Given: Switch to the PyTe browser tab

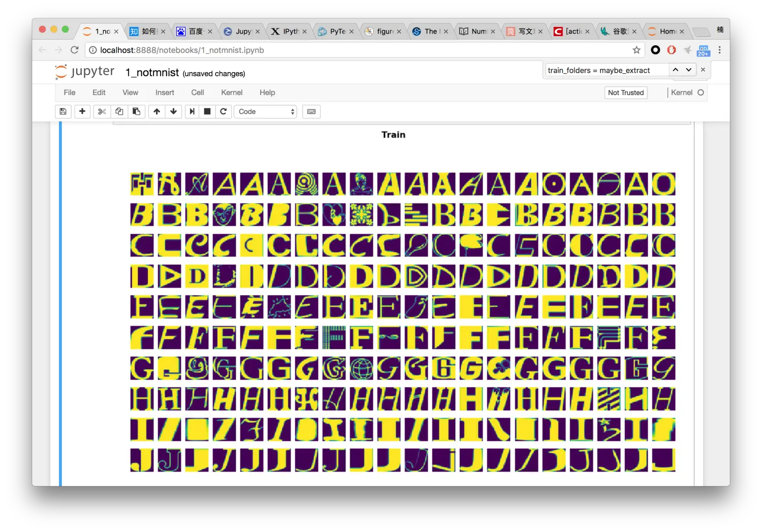Looking at the screenshot, I should (x=335, y=32).
